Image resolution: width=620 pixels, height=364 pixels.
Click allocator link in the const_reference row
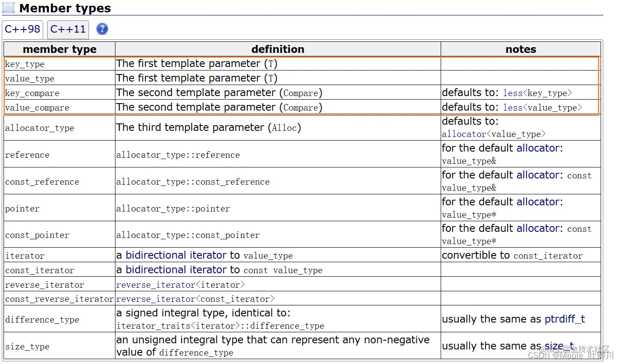coord(539,175)
